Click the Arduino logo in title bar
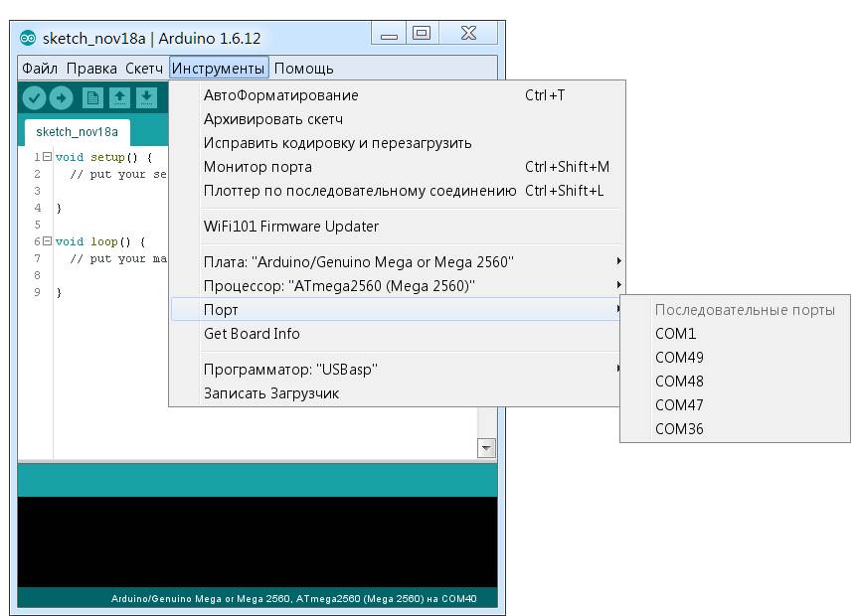859x616 pixels. [x=29, y=38]
